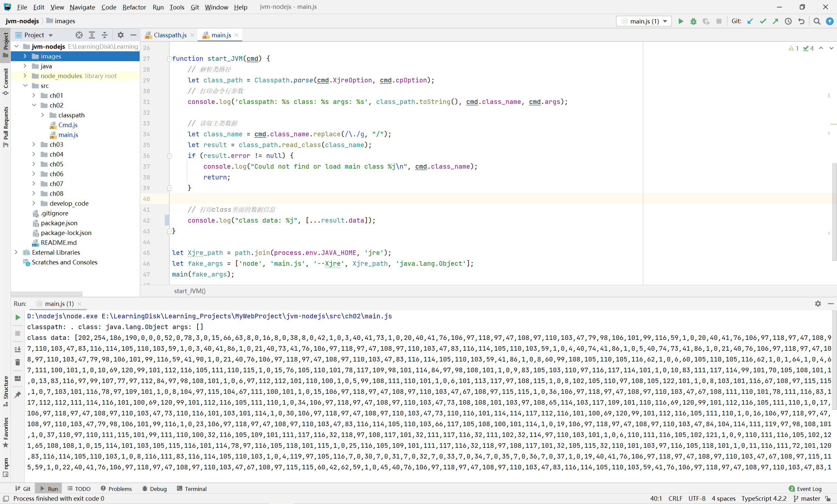Image resolution: width=837 pixels, height=504 pixels.
Task: Toggle pin tab icon in Run panel
Action: point(18,395)
